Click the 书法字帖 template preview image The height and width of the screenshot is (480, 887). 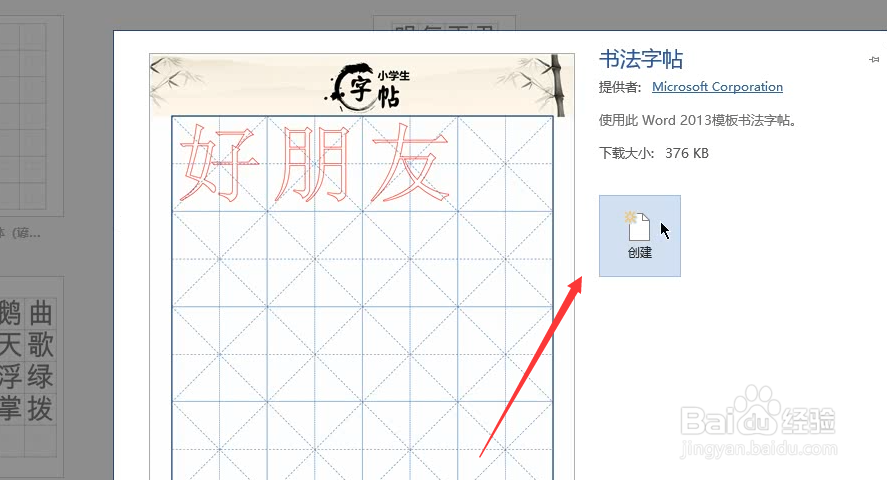click(x=362, y=267)
